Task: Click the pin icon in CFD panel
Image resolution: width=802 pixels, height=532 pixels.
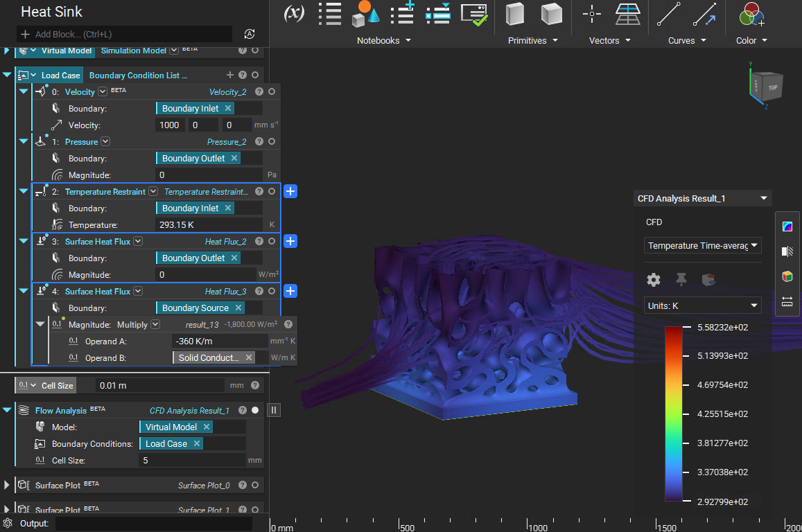Action: [681, 279]
